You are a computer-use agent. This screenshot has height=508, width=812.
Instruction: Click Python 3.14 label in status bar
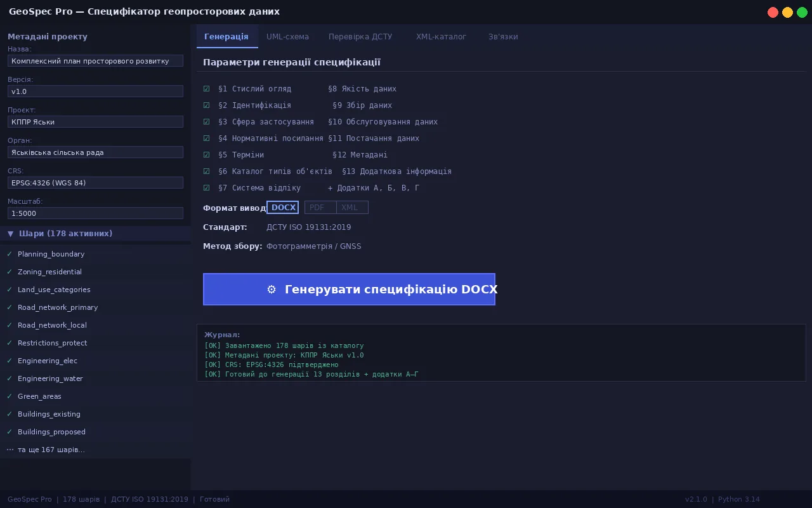(x=739, y=499)
